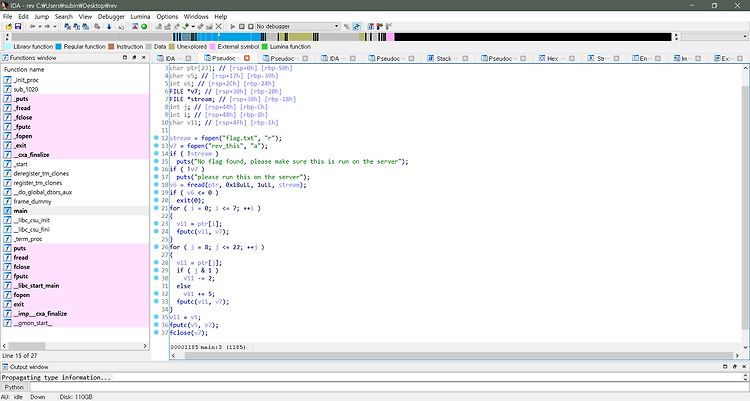Open the Lumina menu

[140, 16]
